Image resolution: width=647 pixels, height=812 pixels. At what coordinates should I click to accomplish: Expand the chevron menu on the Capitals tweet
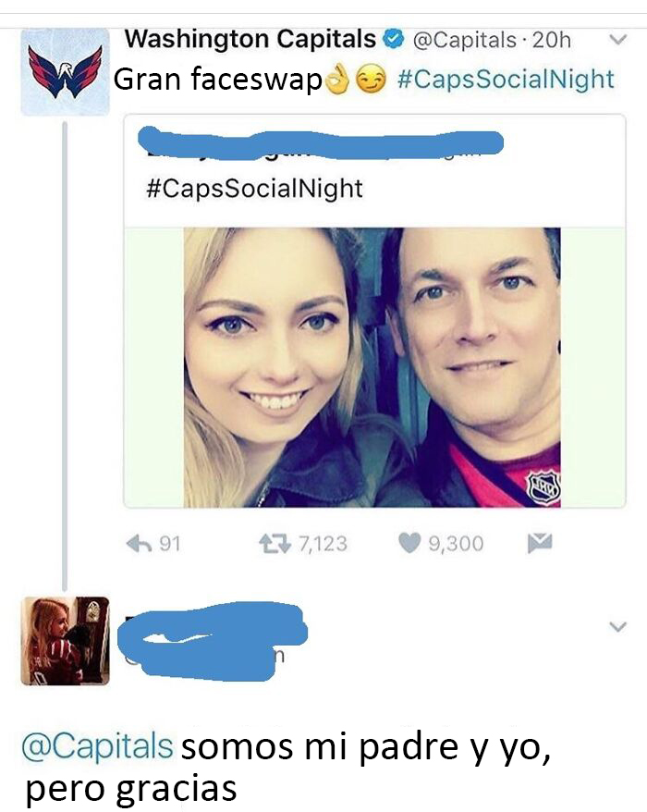click(617, 40)
